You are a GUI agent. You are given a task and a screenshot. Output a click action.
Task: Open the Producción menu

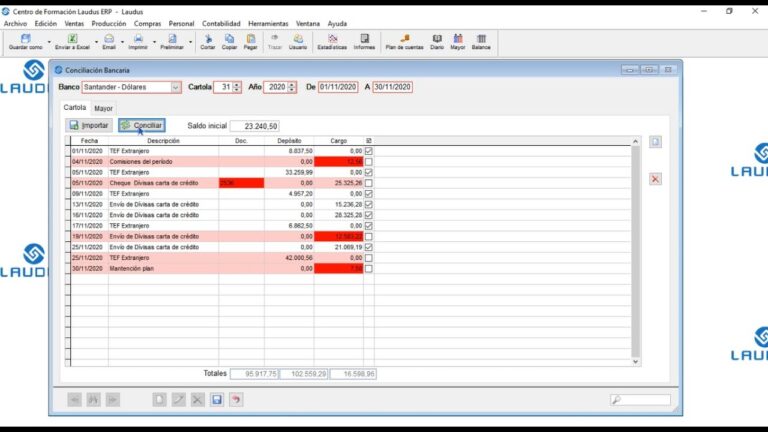[109, 24]
